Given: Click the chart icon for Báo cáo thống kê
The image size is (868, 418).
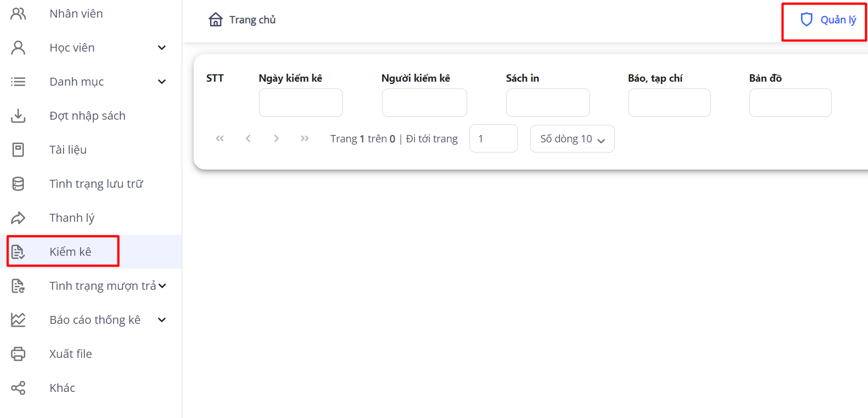Looking at the screenshot, I should (18, 320).
